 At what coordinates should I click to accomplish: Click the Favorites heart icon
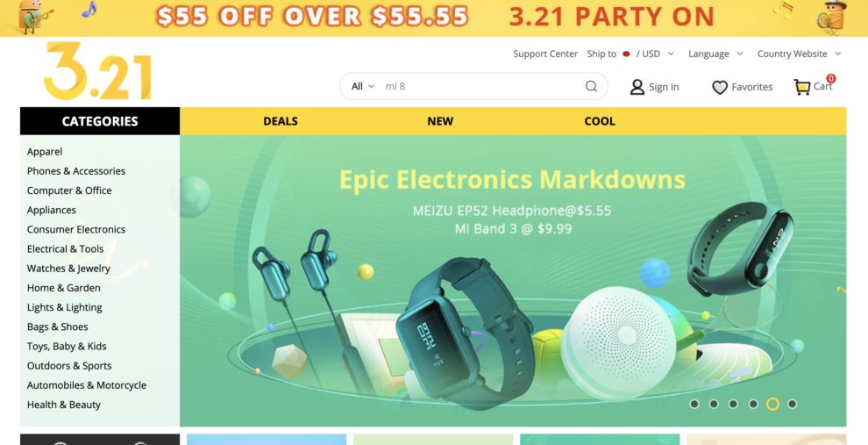[x=720, y=87]
